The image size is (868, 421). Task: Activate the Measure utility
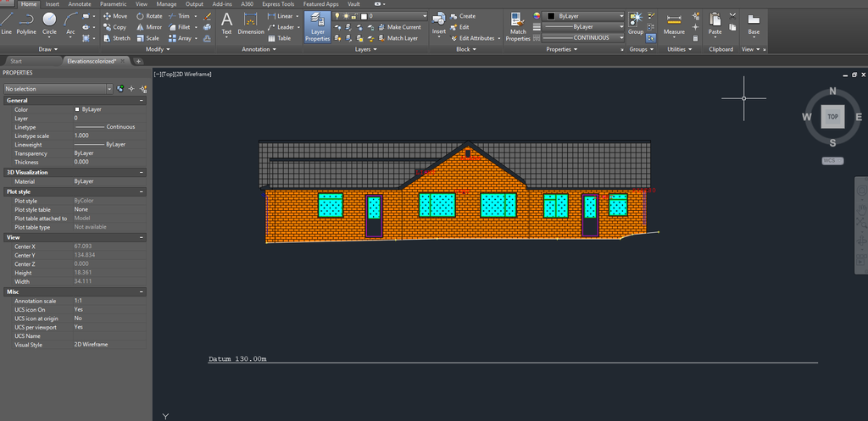pyautogui.click(x=674, y=23)
